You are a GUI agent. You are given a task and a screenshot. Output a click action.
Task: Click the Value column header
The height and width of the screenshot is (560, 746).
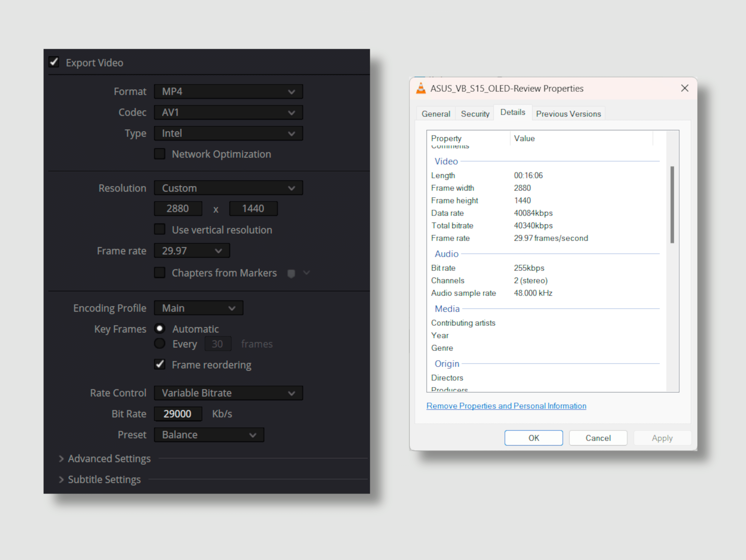point(582,138)
